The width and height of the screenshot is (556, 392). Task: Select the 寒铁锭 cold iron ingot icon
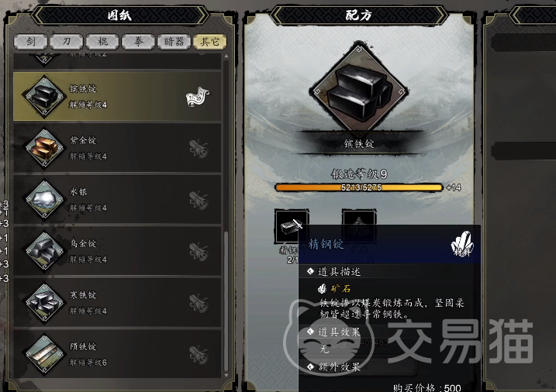tap(44, 302)
